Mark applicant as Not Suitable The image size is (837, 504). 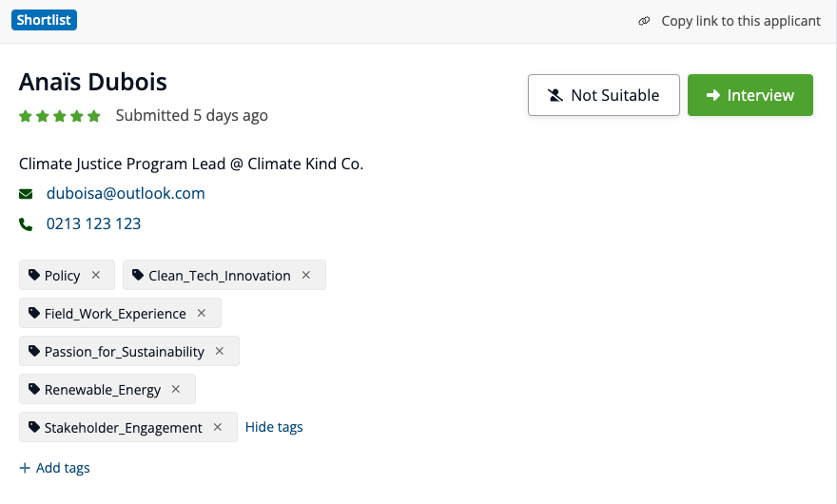click(x=604, y=95)
